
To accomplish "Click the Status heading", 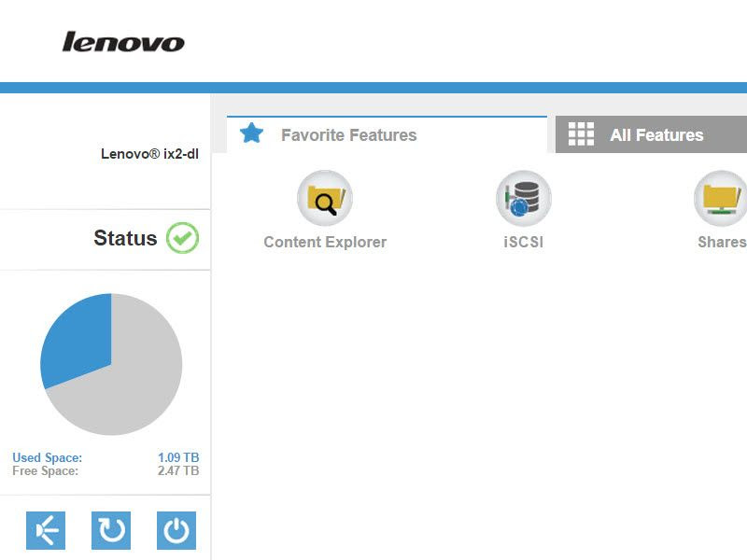I will [x=125, y=238].
